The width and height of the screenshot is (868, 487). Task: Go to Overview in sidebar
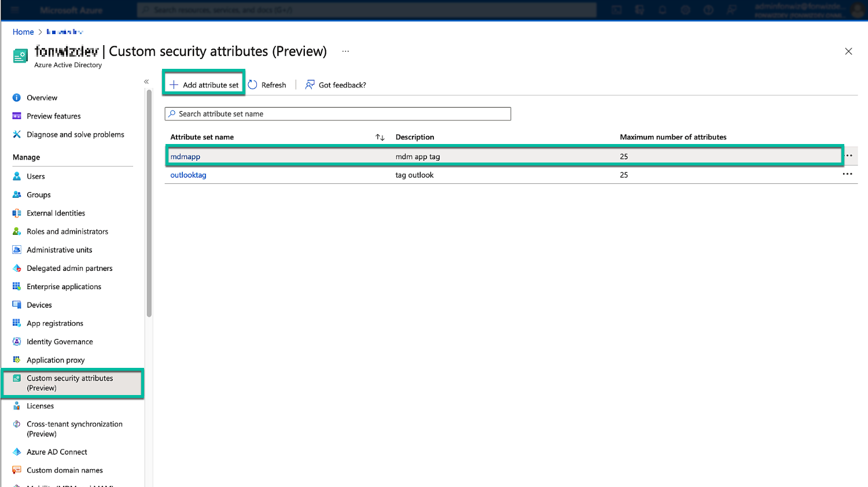(42, 98)
